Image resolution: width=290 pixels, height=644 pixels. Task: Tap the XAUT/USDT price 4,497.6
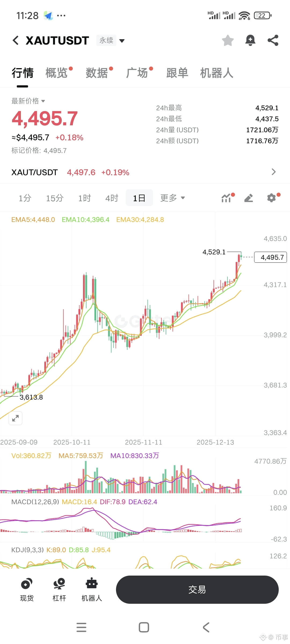[81, 172]
